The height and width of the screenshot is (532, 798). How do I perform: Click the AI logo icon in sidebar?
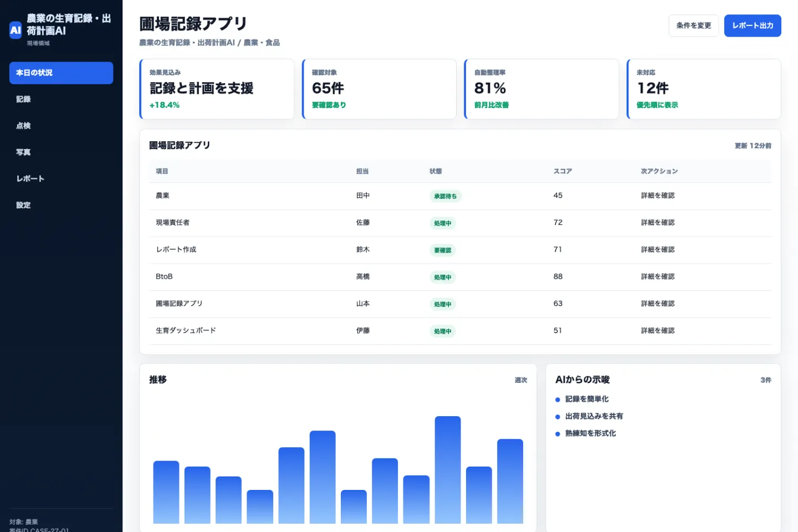16,30
